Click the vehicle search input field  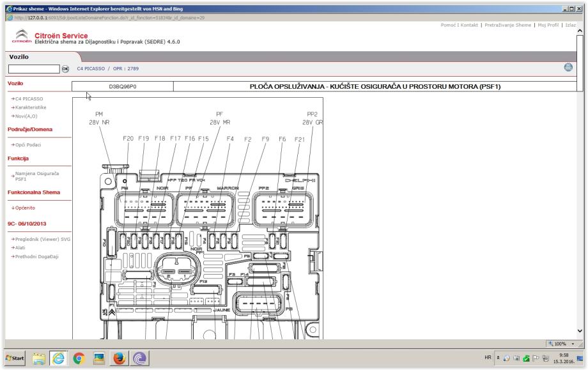pyautogui.click(x=33, y=69)
